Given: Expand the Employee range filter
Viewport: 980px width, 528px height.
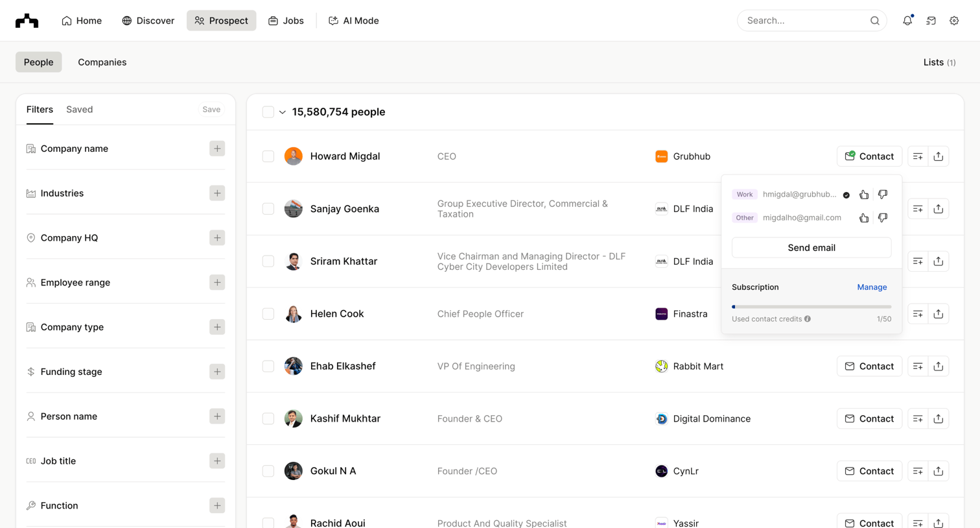Looking at the screenshot, I should tap(217, 283).
